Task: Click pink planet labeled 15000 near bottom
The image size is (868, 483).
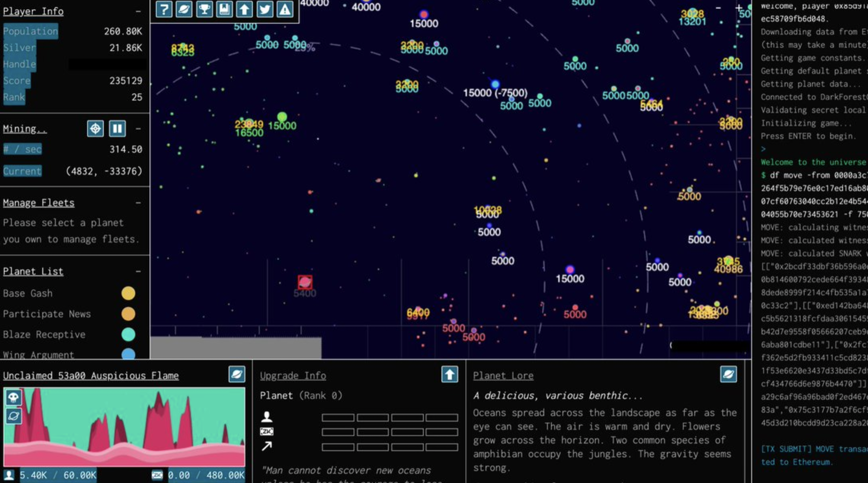Action: (x=570, y=270)
